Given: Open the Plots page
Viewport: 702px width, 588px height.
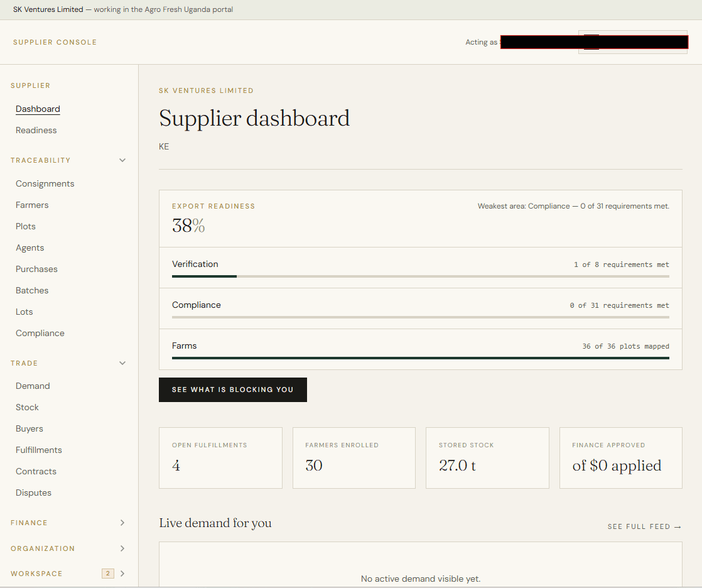Looking at the screenshot, I should point(26,226).
